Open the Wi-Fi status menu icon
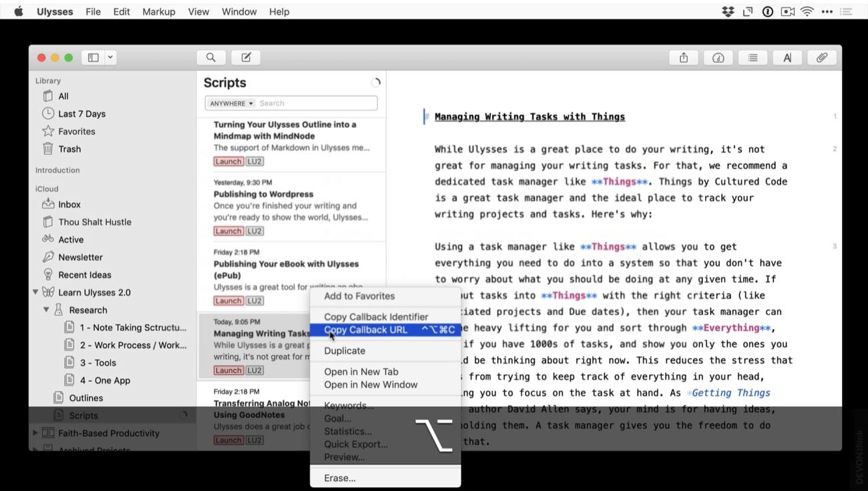Viewport: 868px width, 491px height. click(807, 11)
